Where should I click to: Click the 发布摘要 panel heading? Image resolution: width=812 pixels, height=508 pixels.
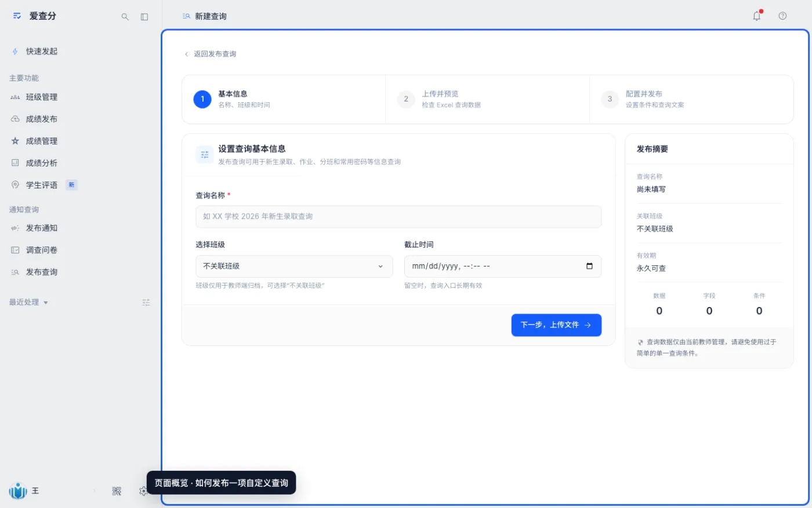(652, 149)
